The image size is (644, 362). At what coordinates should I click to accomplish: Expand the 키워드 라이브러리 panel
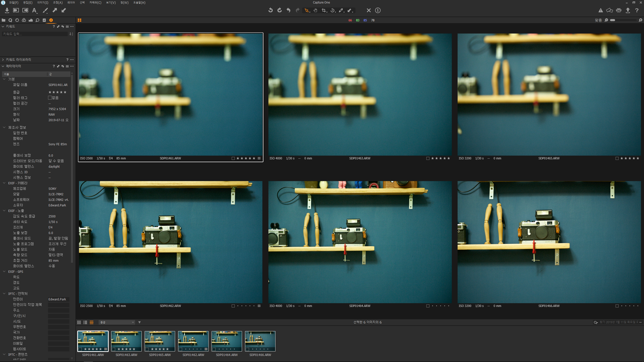(x=3, y=60)
